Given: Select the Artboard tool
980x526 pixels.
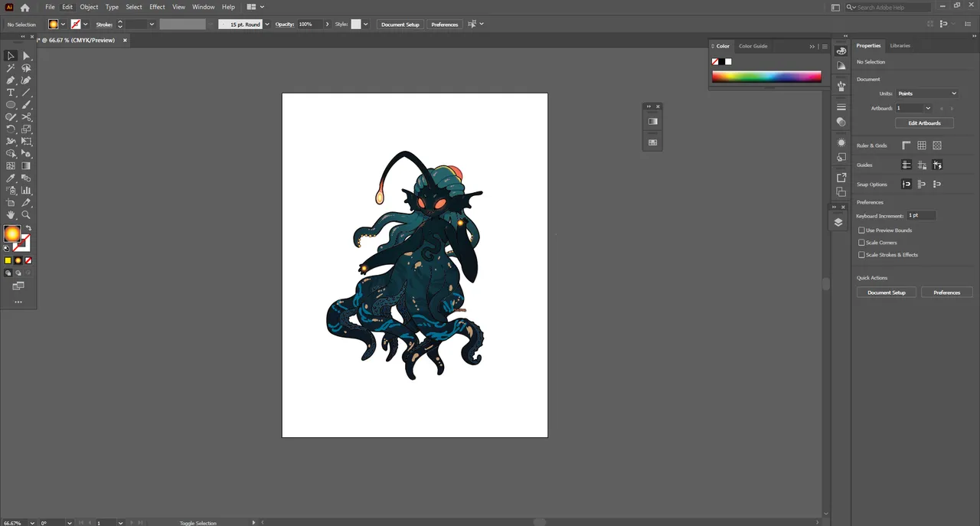Looking at the screenshot, I should click(11, 203).
